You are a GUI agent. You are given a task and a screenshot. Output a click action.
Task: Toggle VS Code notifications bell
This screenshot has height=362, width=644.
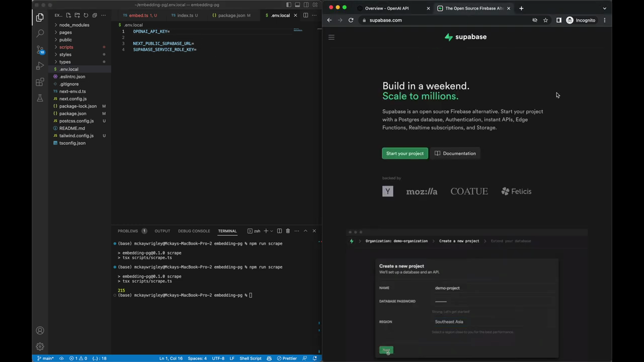314,358
